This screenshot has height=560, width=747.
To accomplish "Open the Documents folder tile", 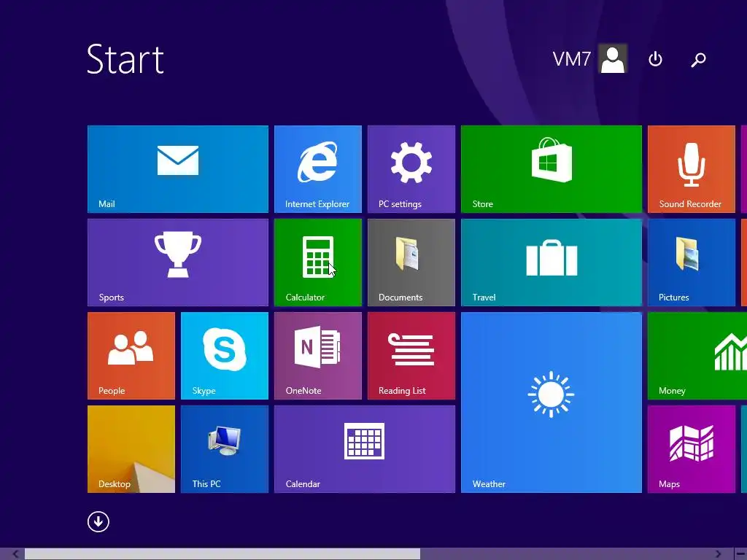I will [x=411, y=262].
